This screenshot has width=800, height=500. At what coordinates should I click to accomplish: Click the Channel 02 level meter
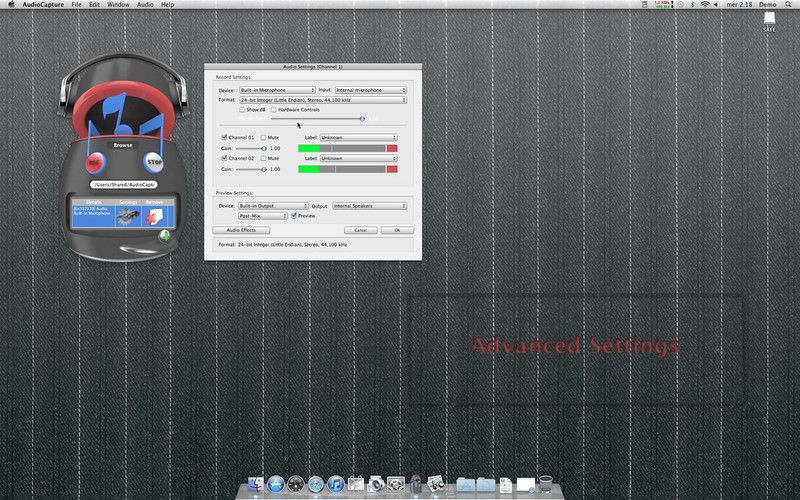click(x=347, y=169)
